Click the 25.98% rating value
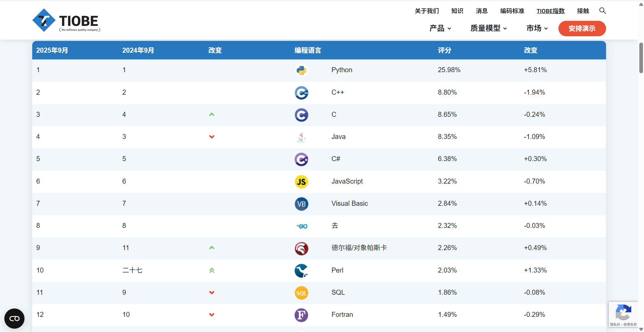This screenshot has width=644, height=332. pyautogui.click(x=449, y=70)
